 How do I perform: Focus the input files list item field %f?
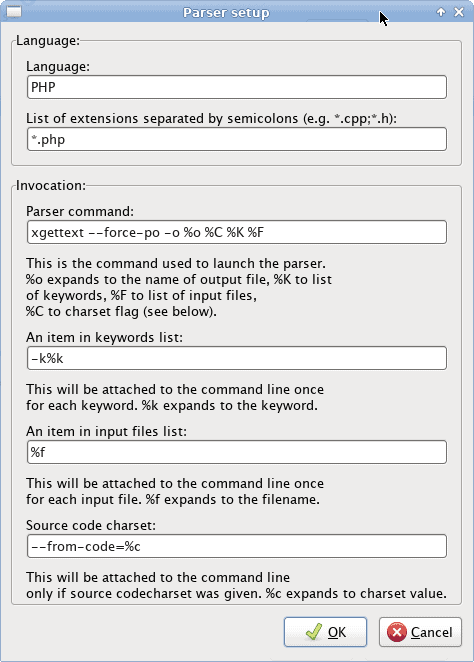[x=237, y=452]
